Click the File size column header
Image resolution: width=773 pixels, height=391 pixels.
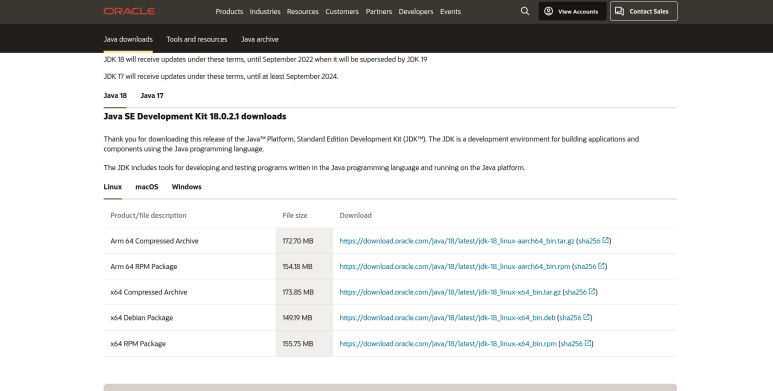click(x=295, y=215)
